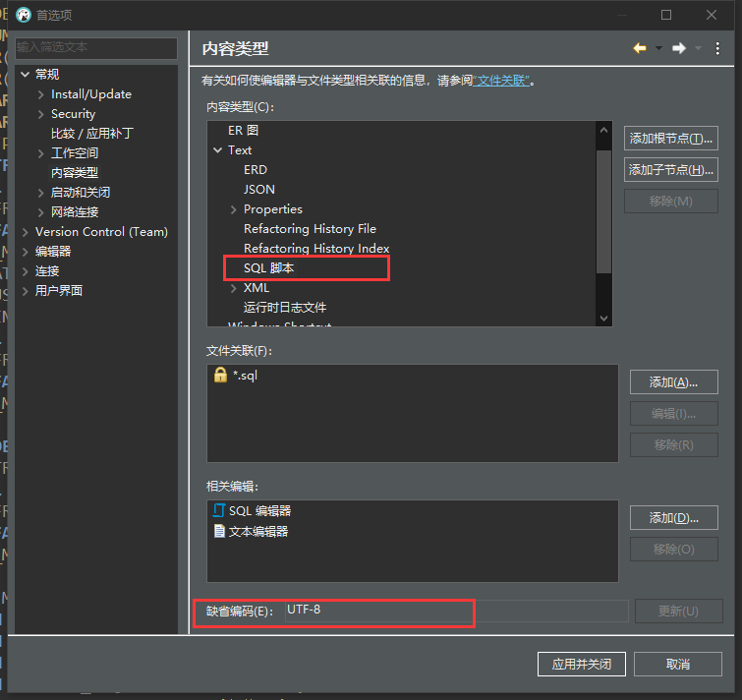742x700 pixels.
Task: Click 取消 button
Action: (678, 665)
